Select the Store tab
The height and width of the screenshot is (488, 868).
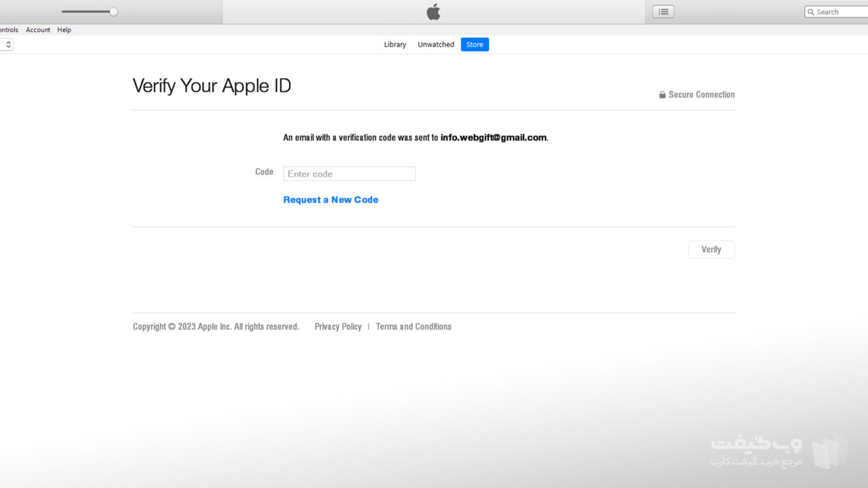[475, 45]
